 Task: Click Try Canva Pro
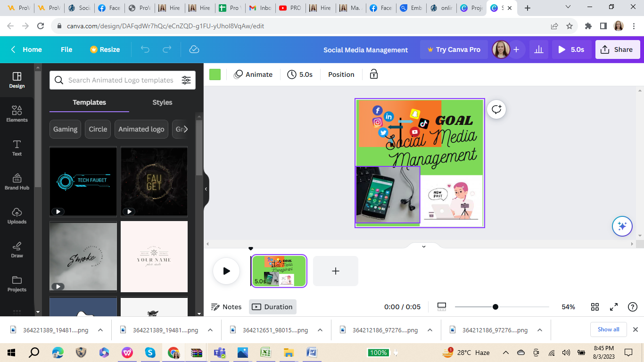pyautogui.click(x=454, y=49)
